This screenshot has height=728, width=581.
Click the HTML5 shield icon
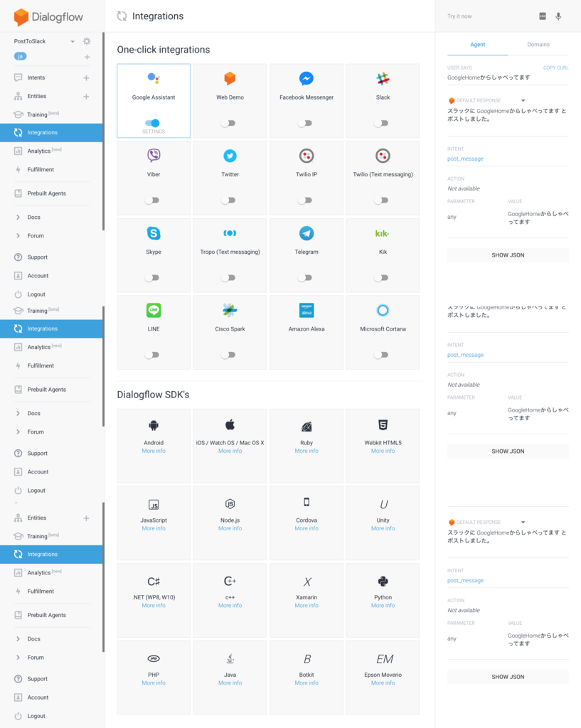tap(383, 424)
